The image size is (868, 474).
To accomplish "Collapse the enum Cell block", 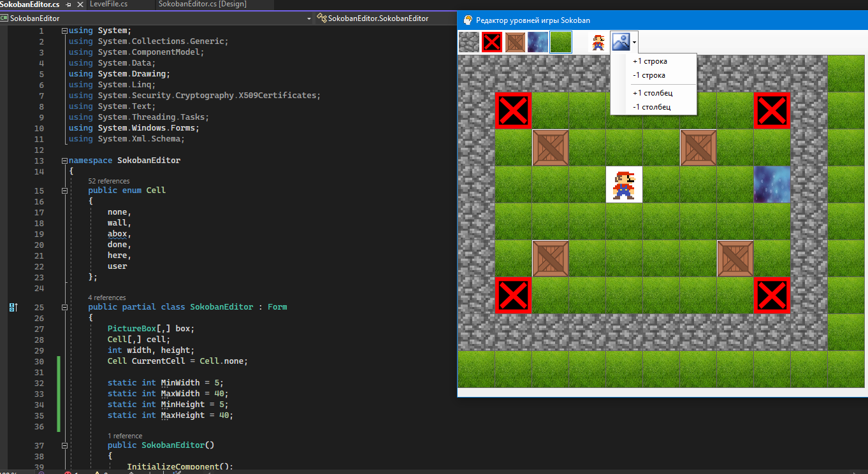I will (x=64, y=190).
